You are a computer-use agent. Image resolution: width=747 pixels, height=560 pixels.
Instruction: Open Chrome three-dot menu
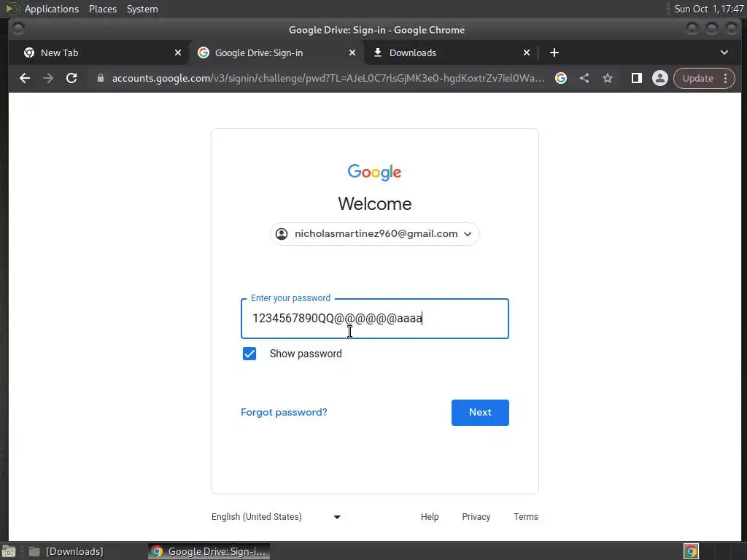point(726,78)
